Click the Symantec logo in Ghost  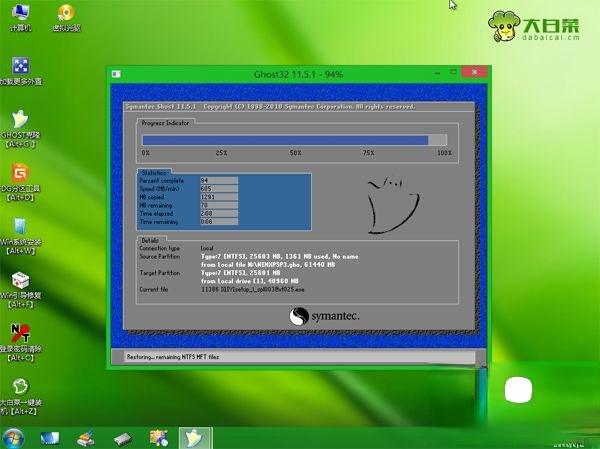[324, 316]
